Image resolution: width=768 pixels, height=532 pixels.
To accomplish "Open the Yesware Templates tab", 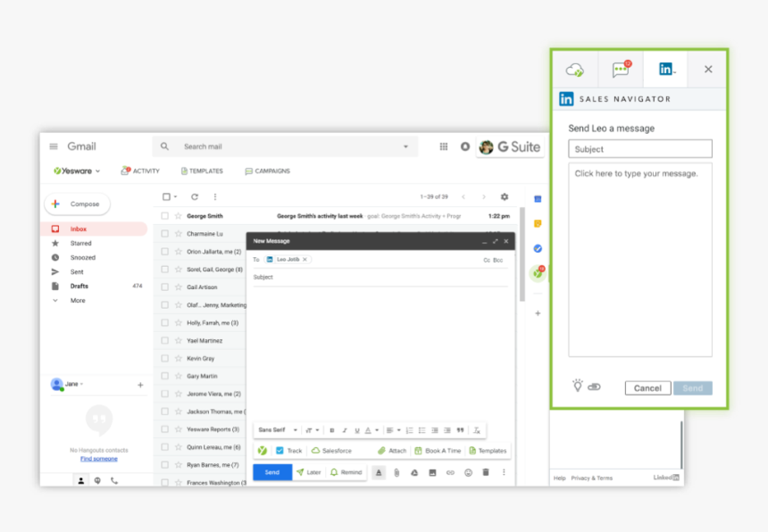I will click(202, 170).
